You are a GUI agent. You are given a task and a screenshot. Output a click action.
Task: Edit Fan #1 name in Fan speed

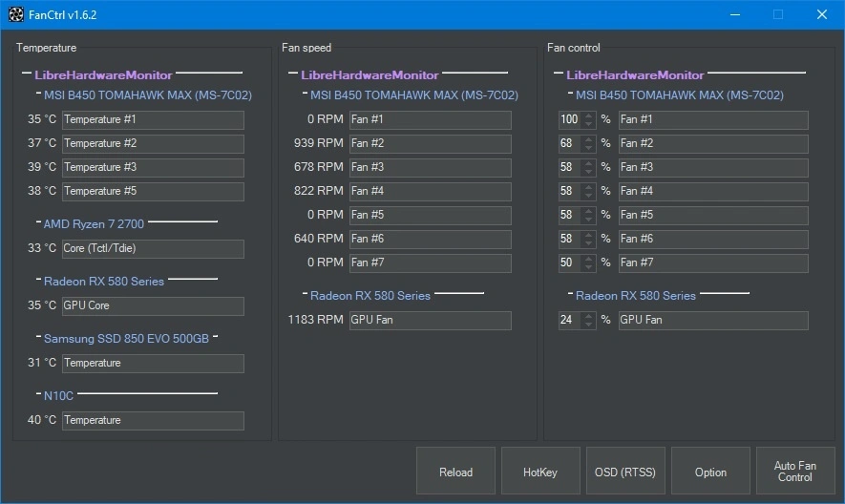[430, 119]
